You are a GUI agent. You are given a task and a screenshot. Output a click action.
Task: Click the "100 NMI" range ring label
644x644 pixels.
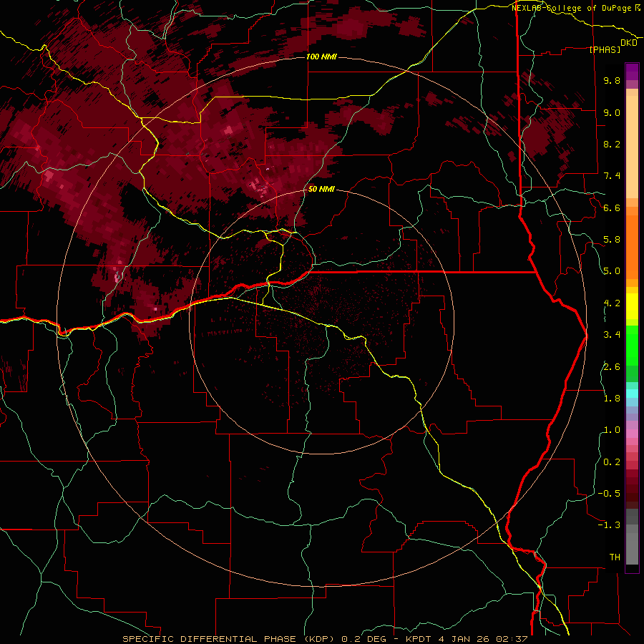point(321,57)
